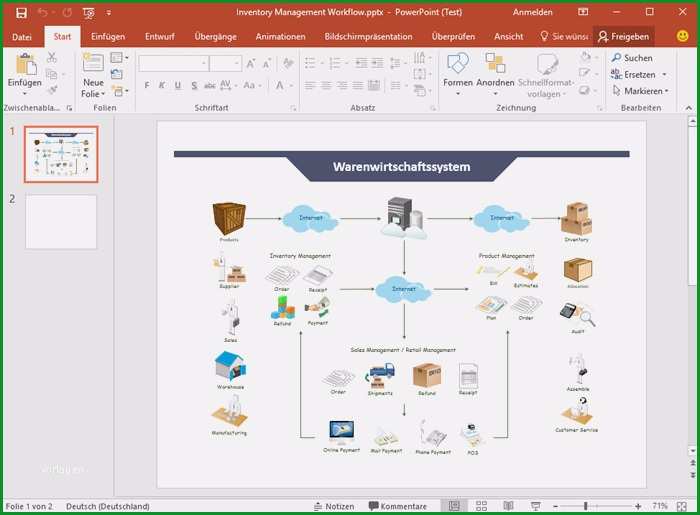Switch to the Ansicht tab
The image size is (700, 515).
pos(508,37)
